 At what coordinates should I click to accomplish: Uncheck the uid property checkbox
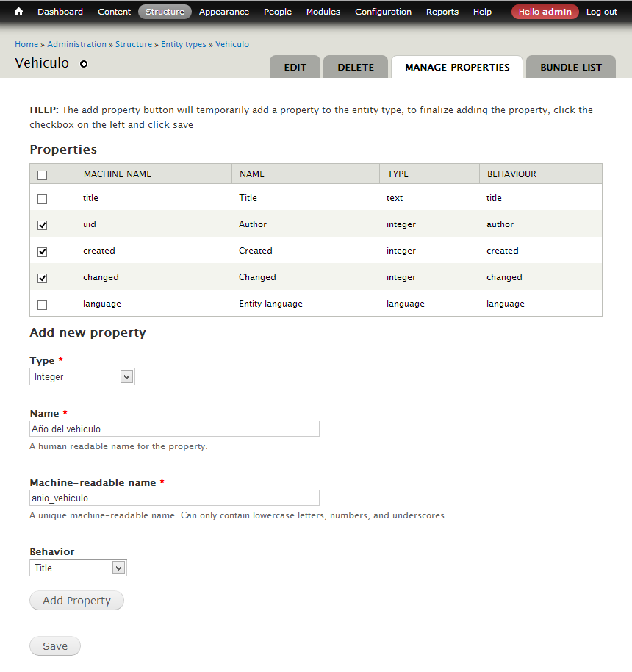coord(42,225)
